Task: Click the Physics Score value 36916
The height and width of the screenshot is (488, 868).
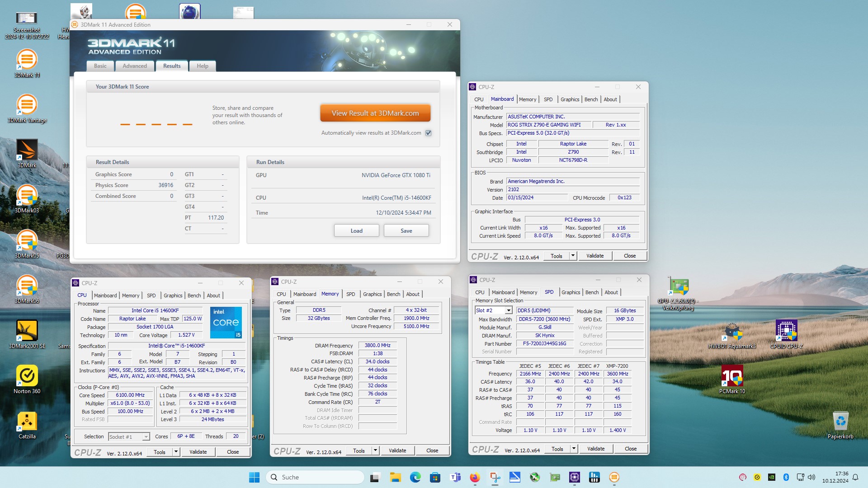Action: [x=166, y=185]
